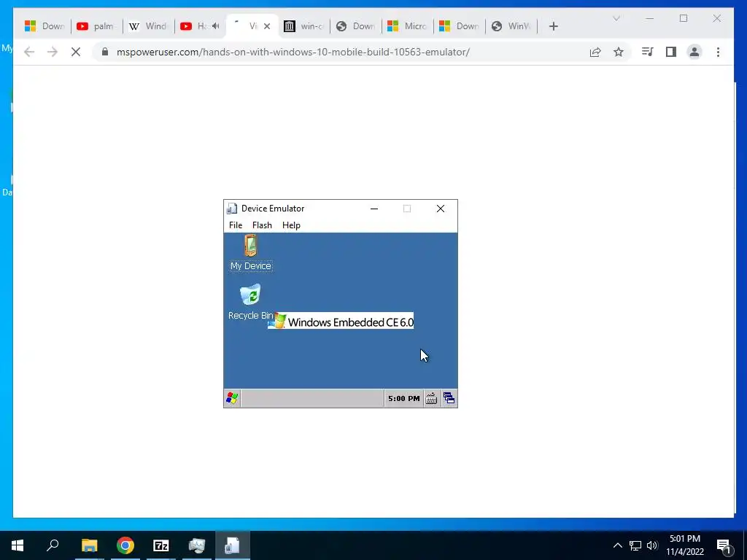Add a new Chrome tab
Viewport: 747px width, 560px height.
[553, 26]
